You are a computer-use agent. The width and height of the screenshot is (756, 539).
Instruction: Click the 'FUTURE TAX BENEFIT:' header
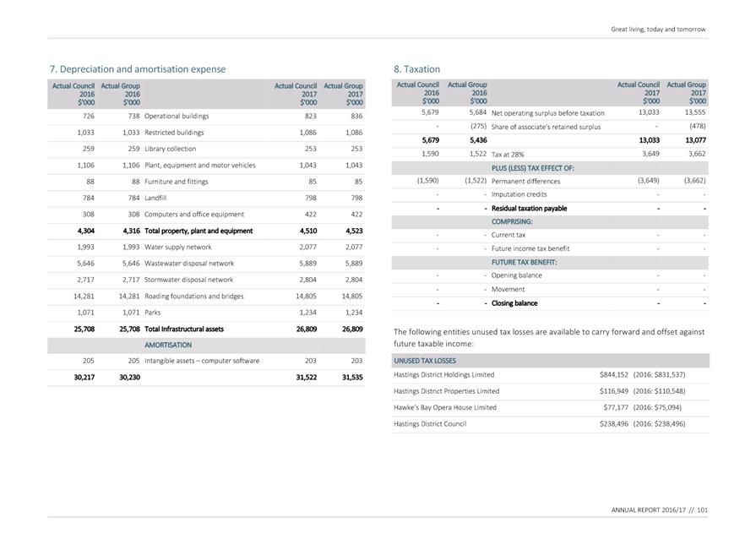(x=524, y=263)
